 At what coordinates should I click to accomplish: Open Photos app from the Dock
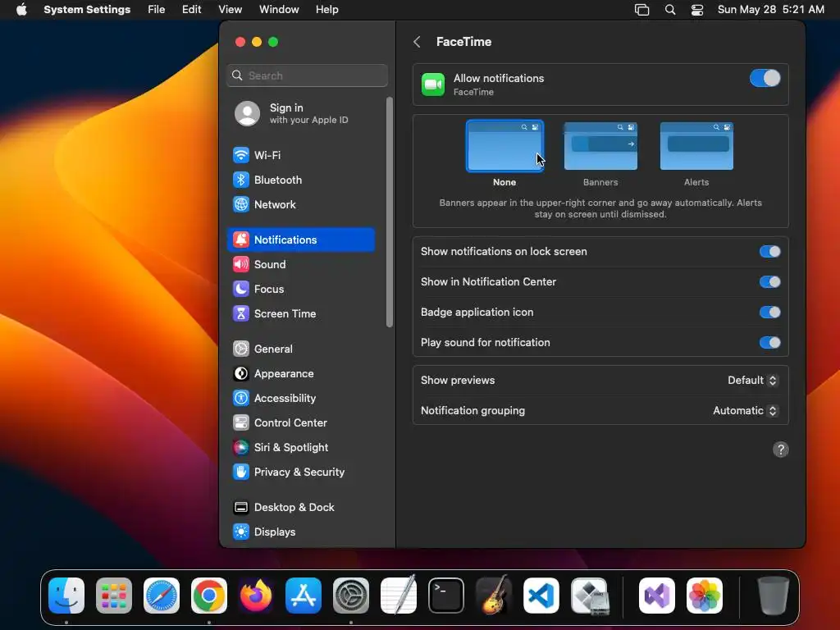[705, 596]
